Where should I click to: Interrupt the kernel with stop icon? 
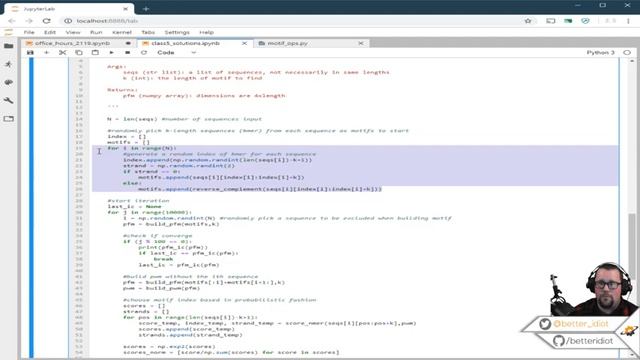click(127, 53)
